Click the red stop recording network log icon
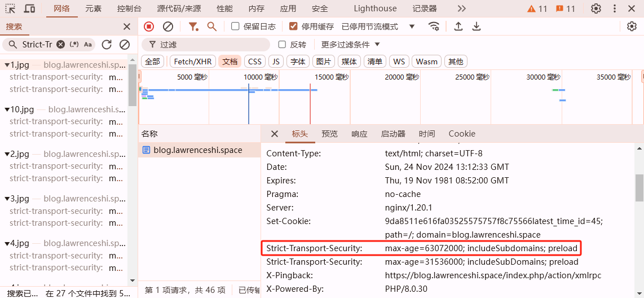 149,27
